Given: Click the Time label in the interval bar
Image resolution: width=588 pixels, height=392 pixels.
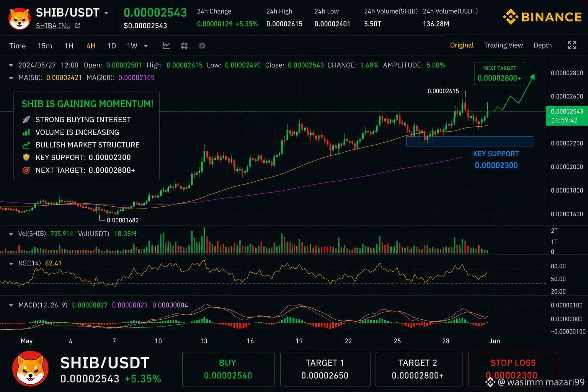Looking at the screenshot, I should coord(17,46).
